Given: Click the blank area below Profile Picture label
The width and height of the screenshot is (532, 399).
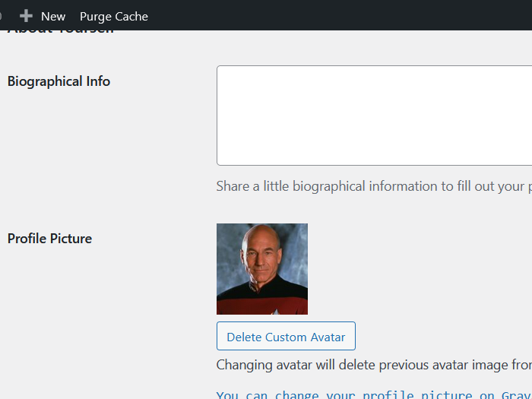Looking at the screenshot, I should tap(76, 304).
